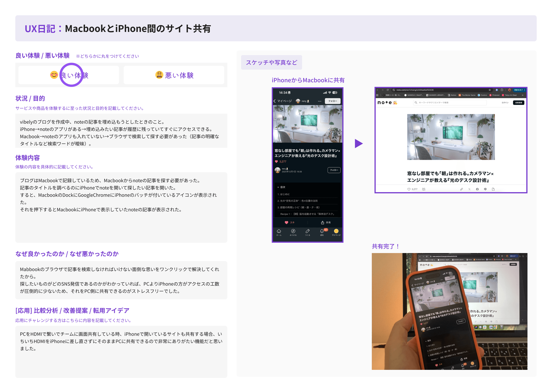Image resolution: width=552 pixels, height=392 pixels.
Task: Collapse the 目次 triangle in phone article
Action: (x=278, y=187)
